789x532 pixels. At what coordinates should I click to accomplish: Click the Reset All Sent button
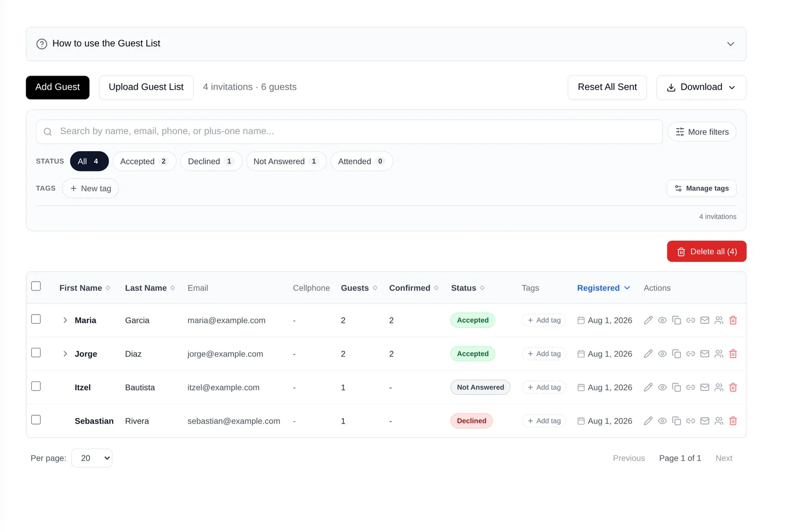[x=607, y=88]
